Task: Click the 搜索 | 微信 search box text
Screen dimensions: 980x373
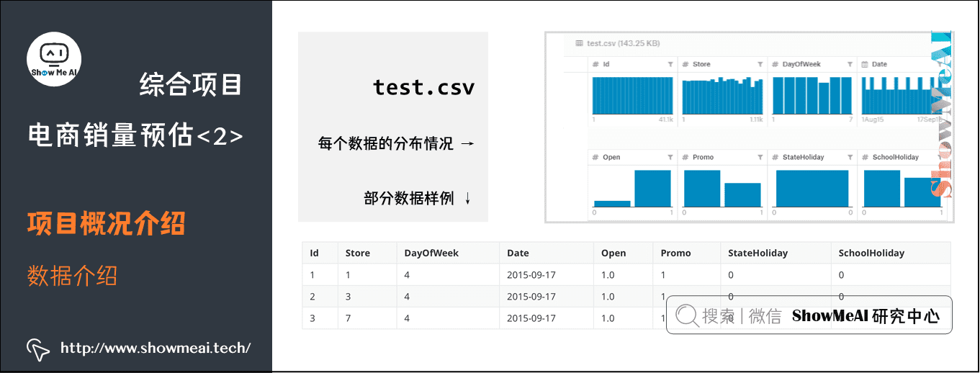Action: pyautogui.click(x=742, y=316)
